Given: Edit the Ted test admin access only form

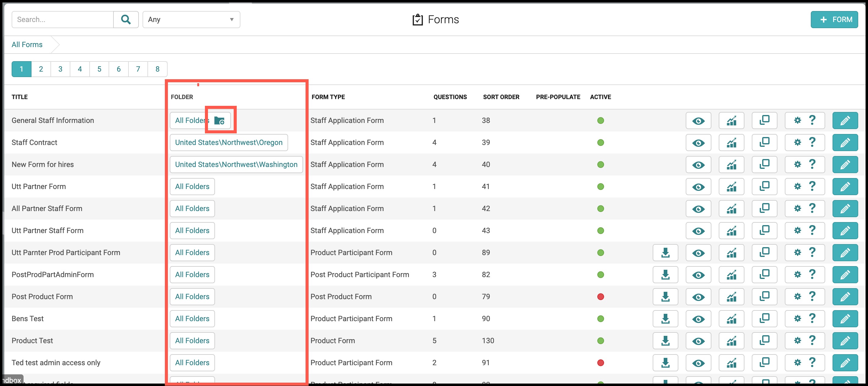Looking at the screenshot, I should [x=845, y=363].
